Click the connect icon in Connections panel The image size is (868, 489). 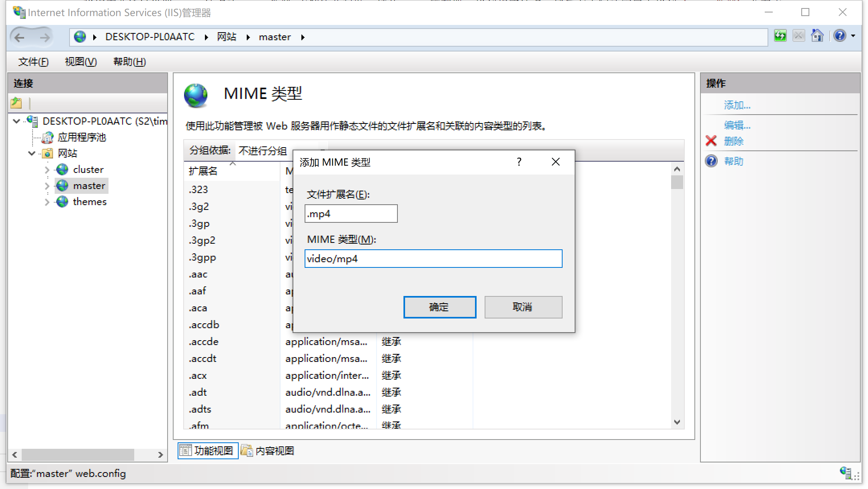(16, 103)
